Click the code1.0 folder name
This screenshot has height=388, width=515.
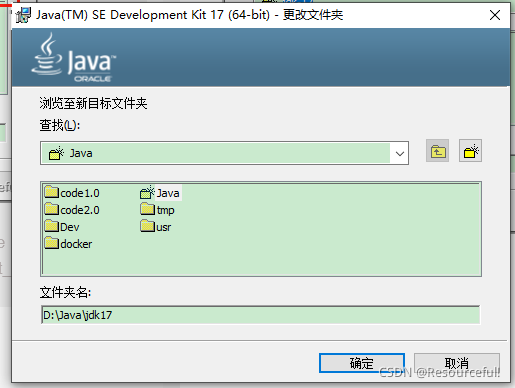(80, 193)
